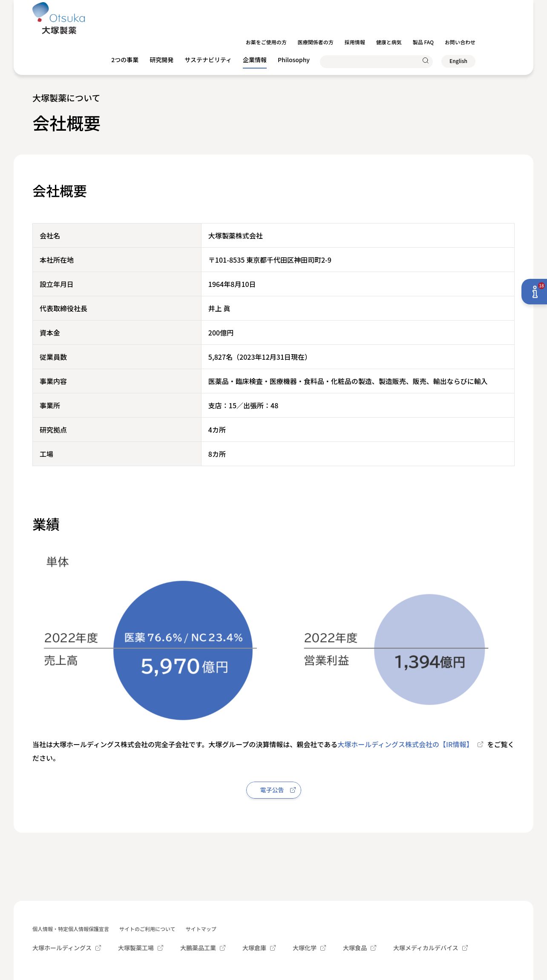Click the 大塚製薬について breadcrumb text
The image size is (547, 980).
pos(66,98)
